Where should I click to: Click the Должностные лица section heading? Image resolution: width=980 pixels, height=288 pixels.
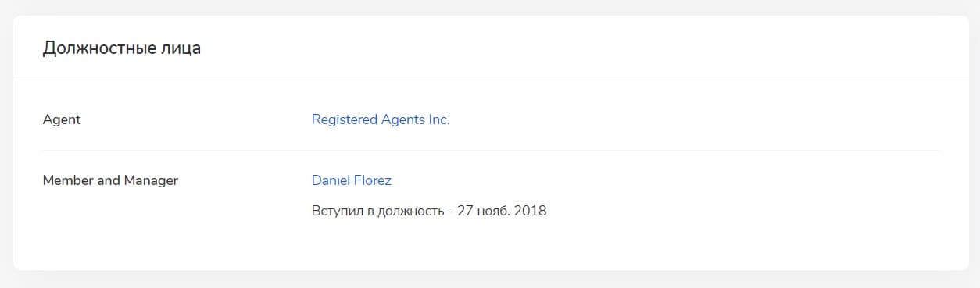coord(122,48)
